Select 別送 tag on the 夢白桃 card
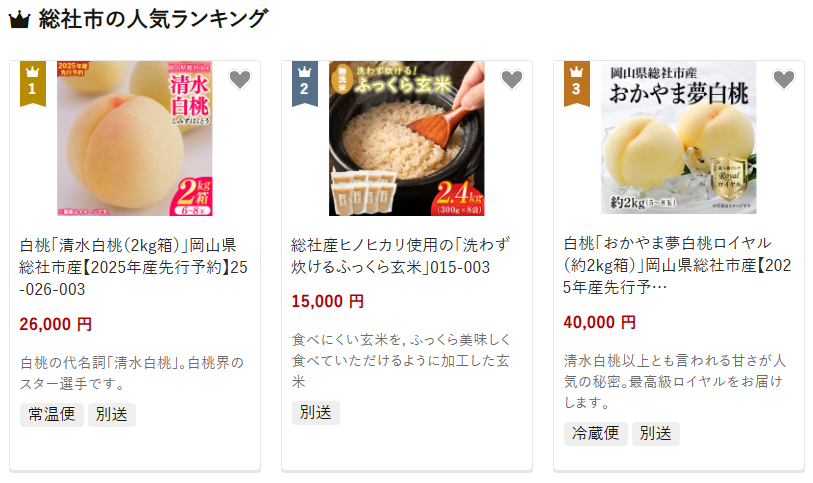The width and height of the screenshot is (813, 483). coord(655,433)
